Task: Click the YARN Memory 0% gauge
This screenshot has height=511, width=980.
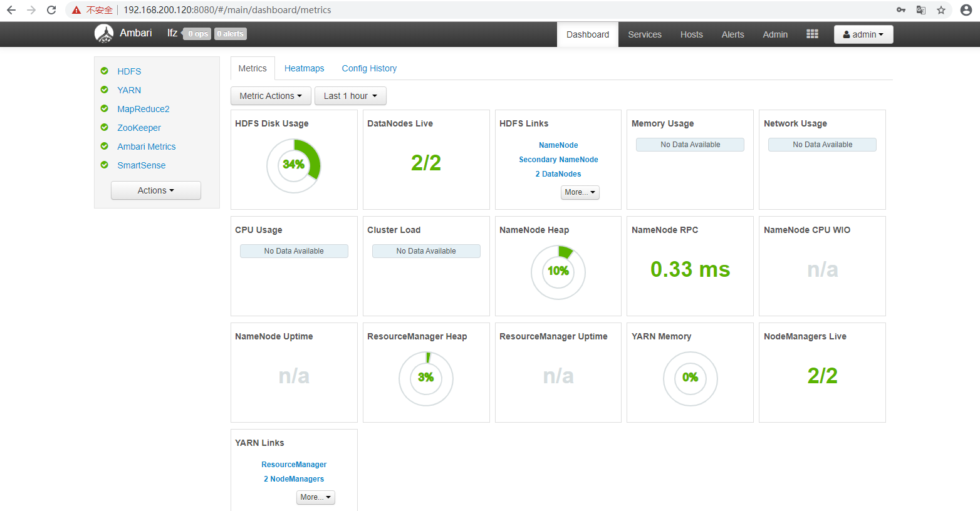Action: (691, 378)
